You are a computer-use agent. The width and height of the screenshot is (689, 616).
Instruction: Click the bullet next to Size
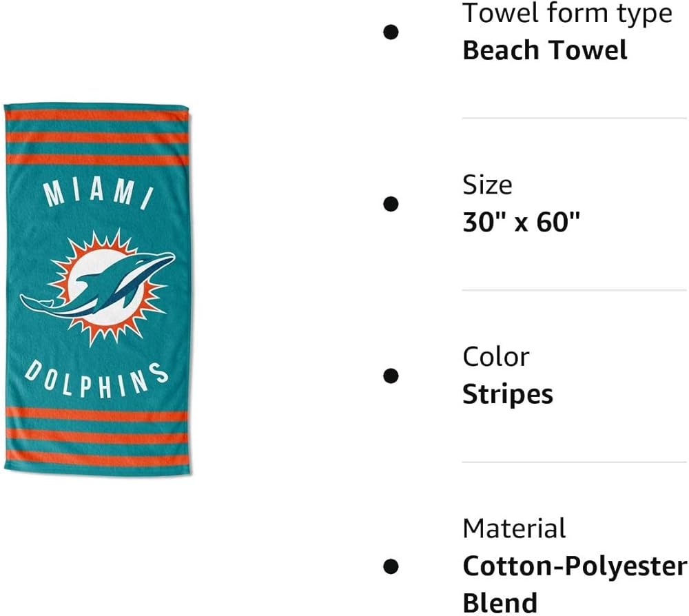coord(391,203)
